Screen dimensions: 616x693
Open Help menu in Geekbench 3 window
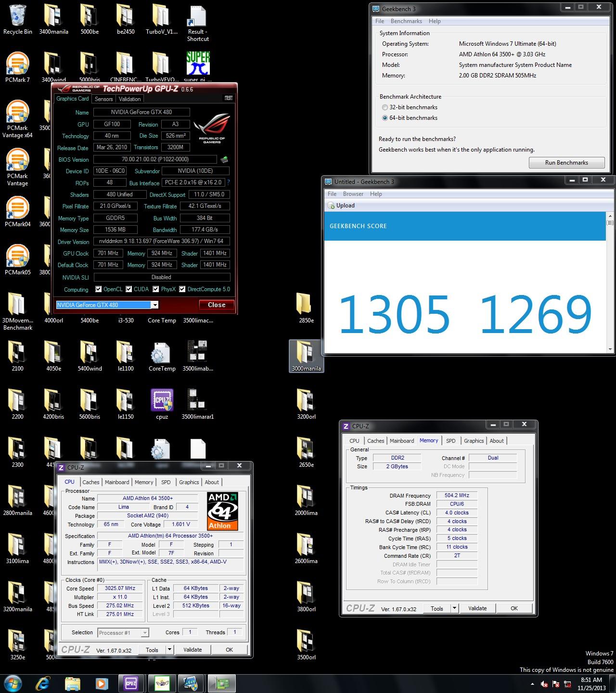coord(435,21)
